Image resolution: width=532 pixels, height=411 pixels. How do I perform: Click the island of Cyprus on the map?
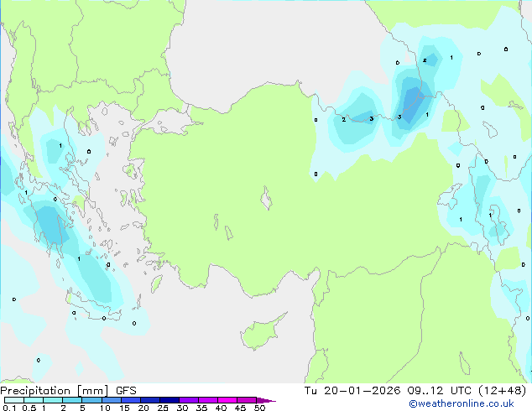pos(261,333)
